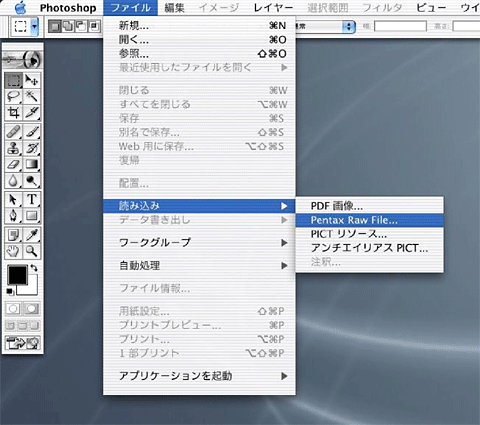Choose 参照... to open file browser
Image resolution: width=480 pixels, height=425 pixels.
pos(199,54)
